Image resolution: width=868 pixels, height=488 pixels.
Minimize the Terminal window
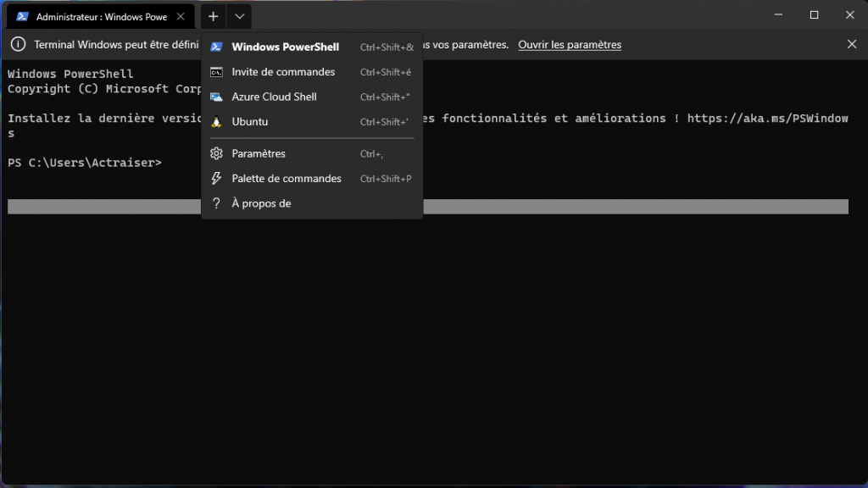[778, 15]
